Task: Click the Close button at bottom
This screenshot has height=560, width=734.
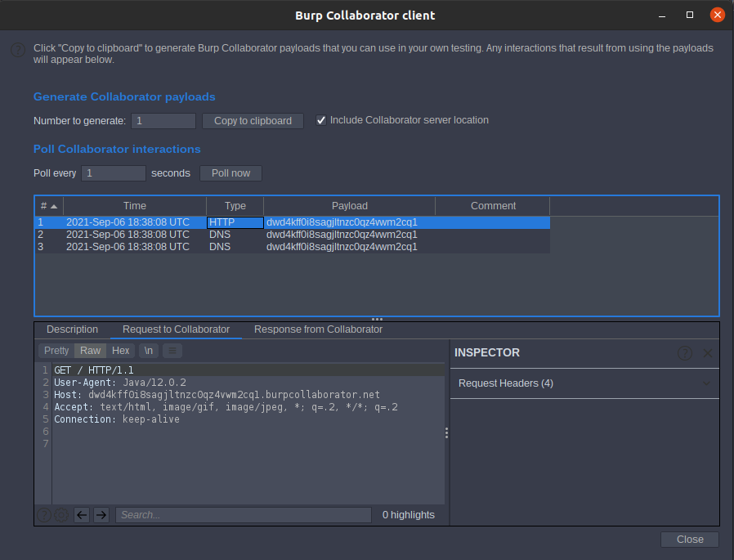Action: click(x=690, y=540)
